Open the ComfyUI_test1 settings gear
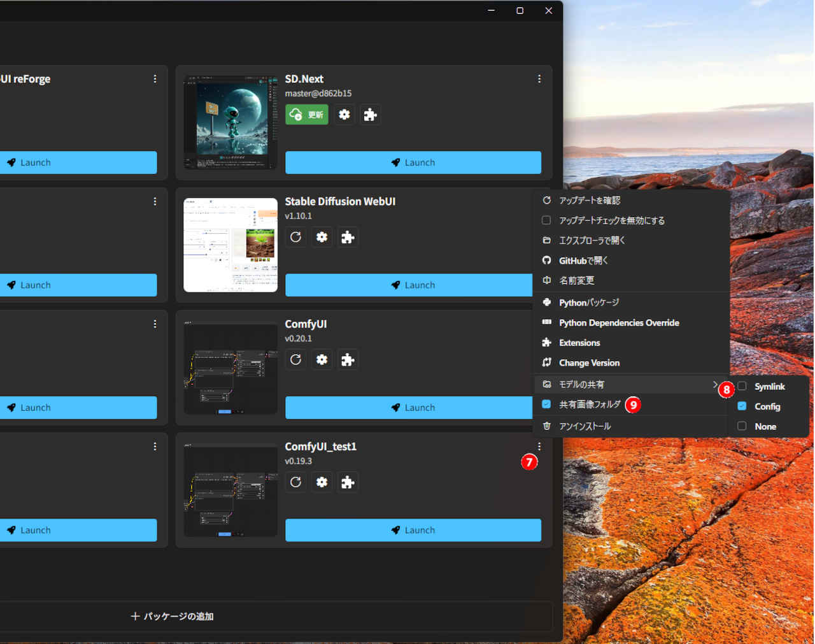This screenshot has height=644, width=815. 322,482
